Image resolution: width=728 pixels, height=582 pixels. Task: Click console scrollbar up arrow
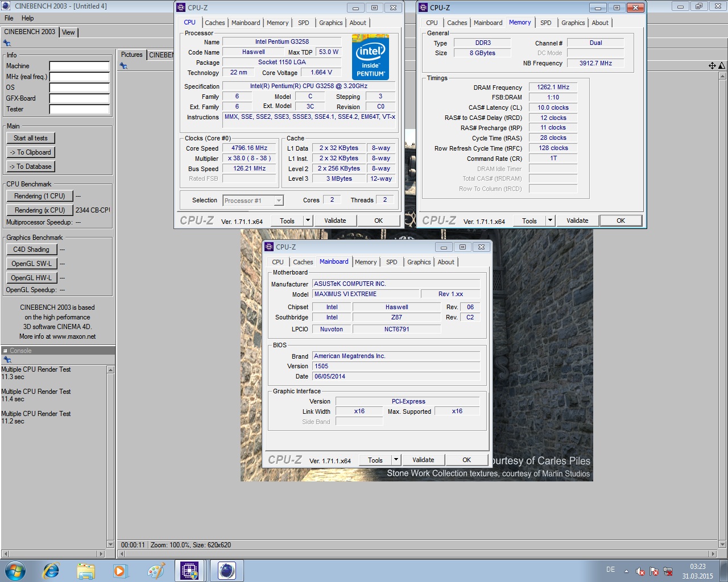[x=110, y=370]
